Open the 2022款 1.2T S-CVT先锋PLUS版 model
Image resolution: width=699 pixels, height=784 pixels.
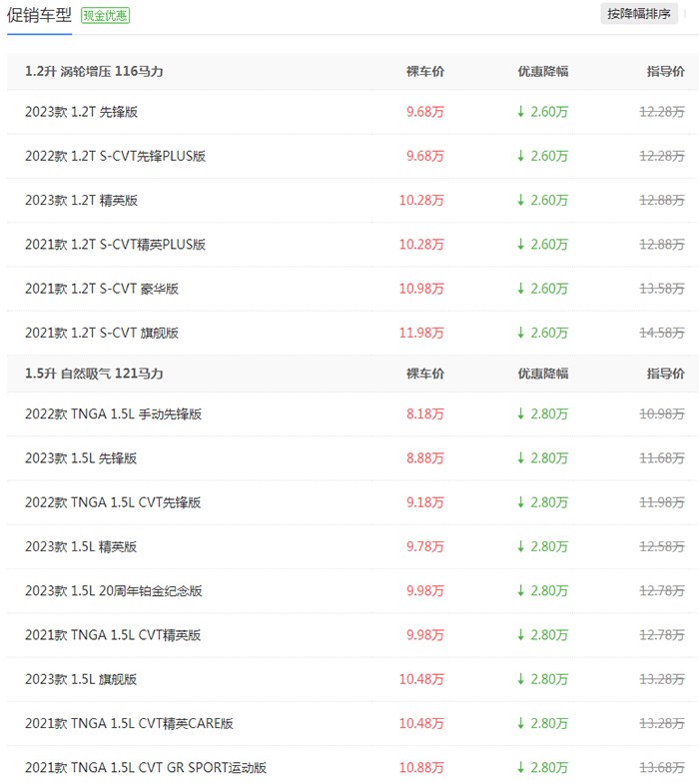tap(116, 156)
